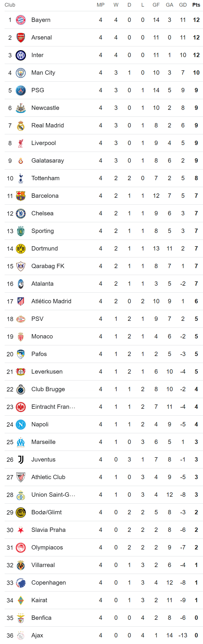Click the Ajax club crest icon
The image size is (203, 644).
pos(21,635)
